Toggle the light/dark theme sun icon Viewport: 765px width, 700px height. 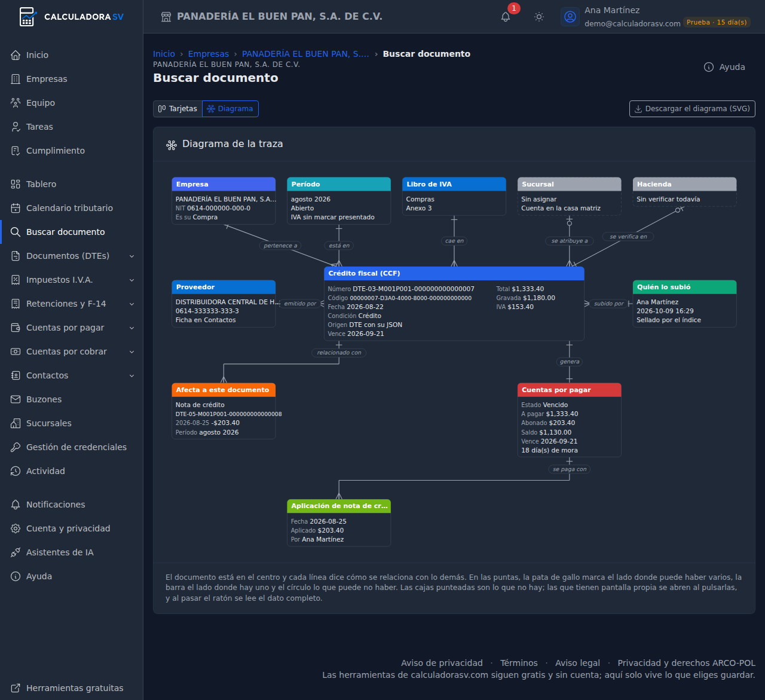tap(539, 17)
